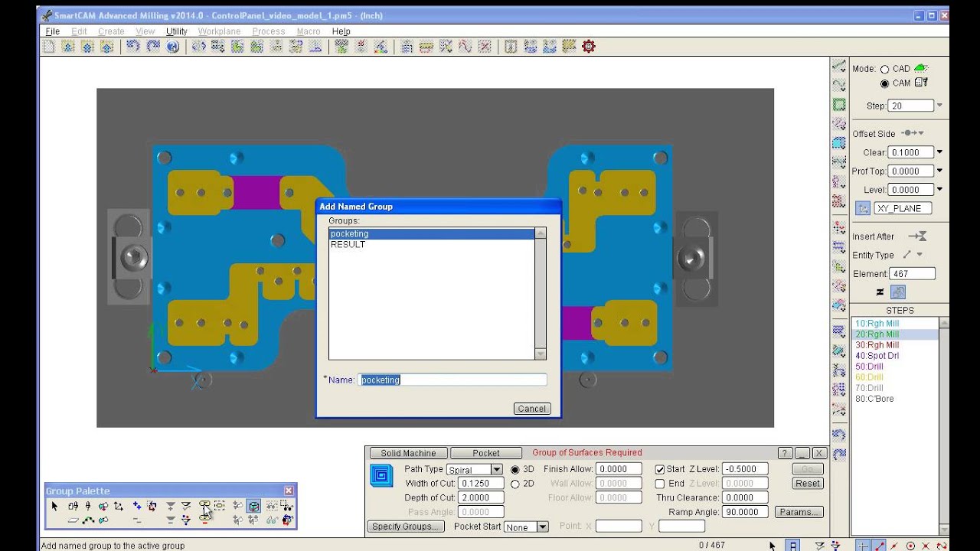Viewport: 980px width, 551px height.
Task: Select step 80:C'Bore in STEPS list
Action: pos(895,399)
